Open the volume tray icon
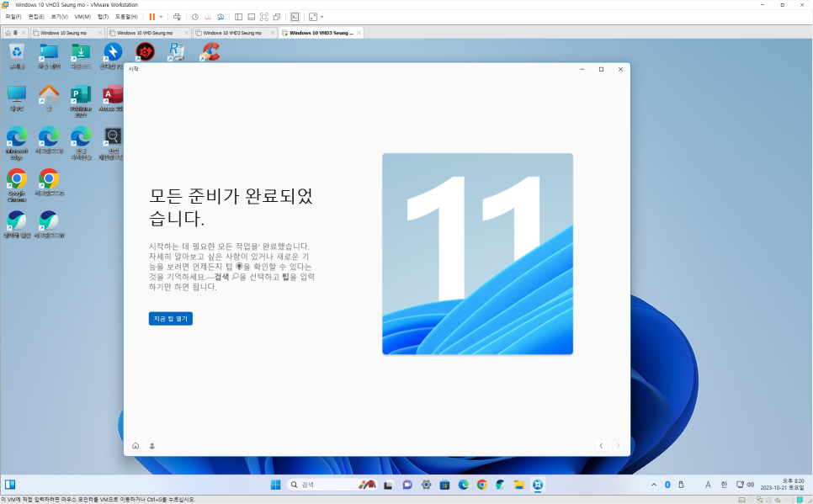 pos(750,485)
